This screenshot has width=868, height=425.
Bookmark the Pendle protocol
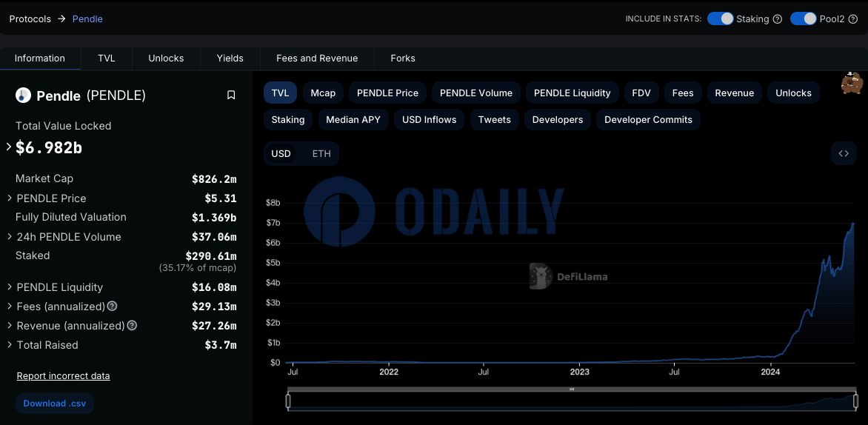(x=231, y=96)
